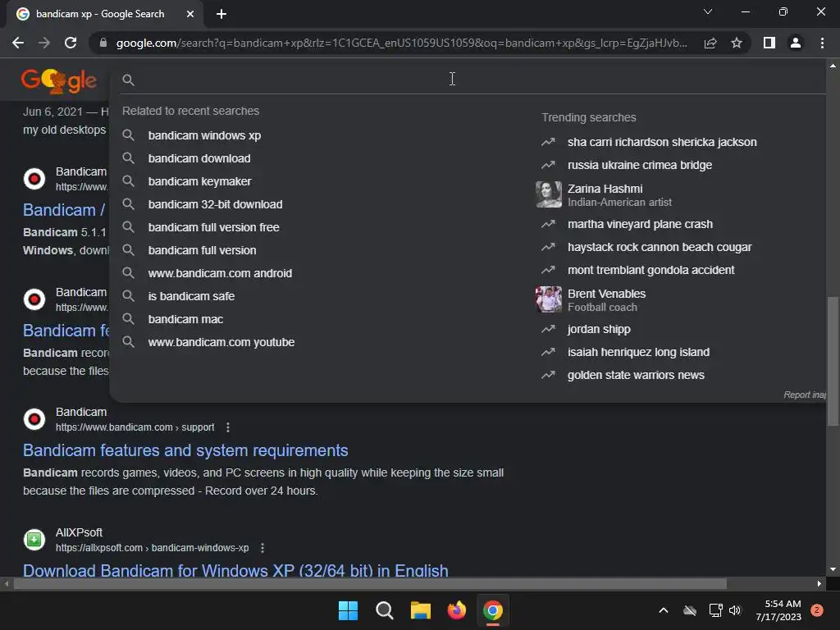Open the notification center badge

(x=816, y=610)
